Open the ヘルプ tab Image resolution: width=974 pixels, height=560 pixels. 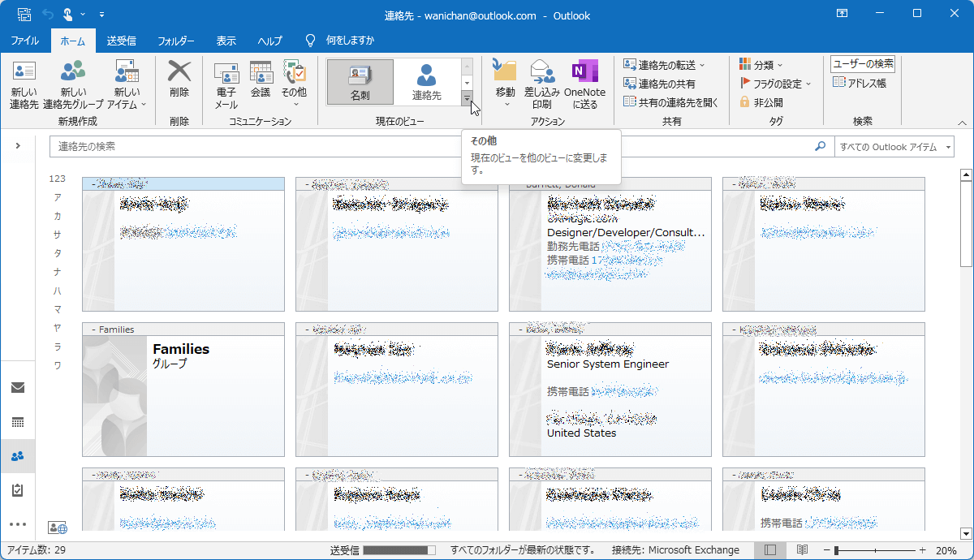tap(270, 41)
